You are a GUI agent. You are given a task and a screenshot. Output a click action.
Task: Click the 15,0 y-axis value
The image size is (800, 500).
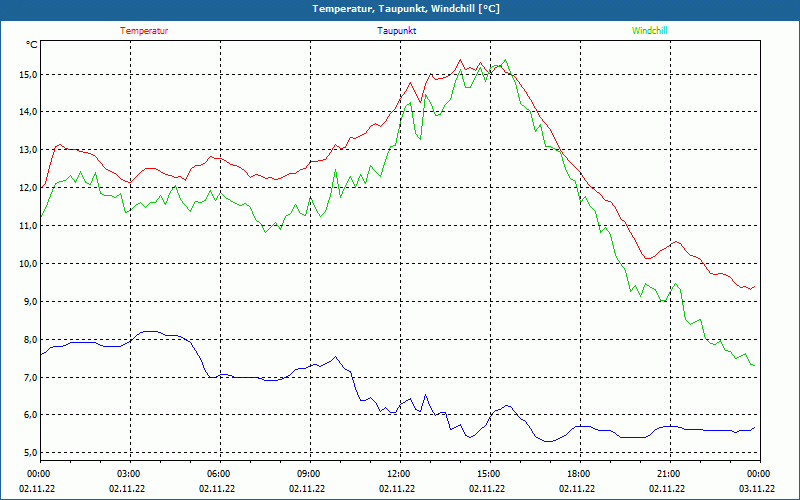(29, 74)
